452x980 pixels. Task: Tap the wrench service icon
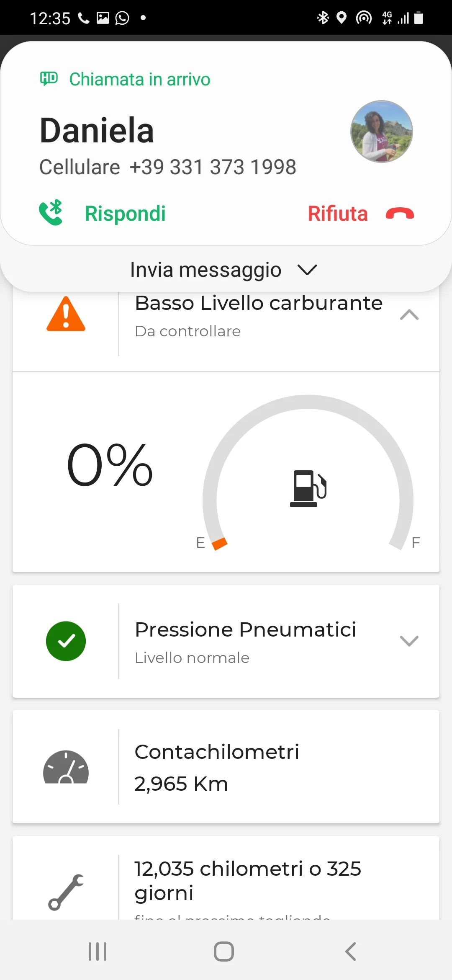point(66,892)
